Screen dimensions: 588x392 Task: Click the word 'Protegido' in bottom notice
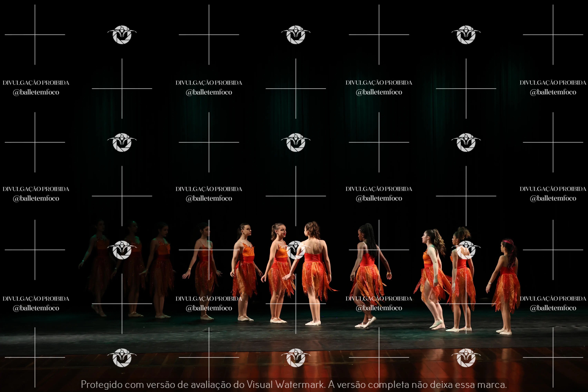[x=102, y=384]
